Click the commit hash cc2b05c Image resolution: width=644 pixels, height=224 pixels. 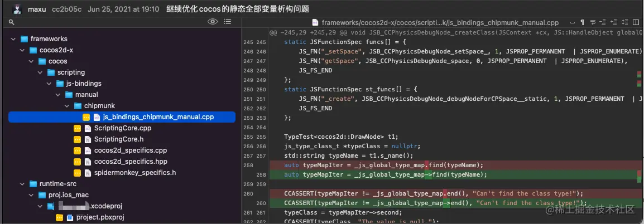pos(66,9)
